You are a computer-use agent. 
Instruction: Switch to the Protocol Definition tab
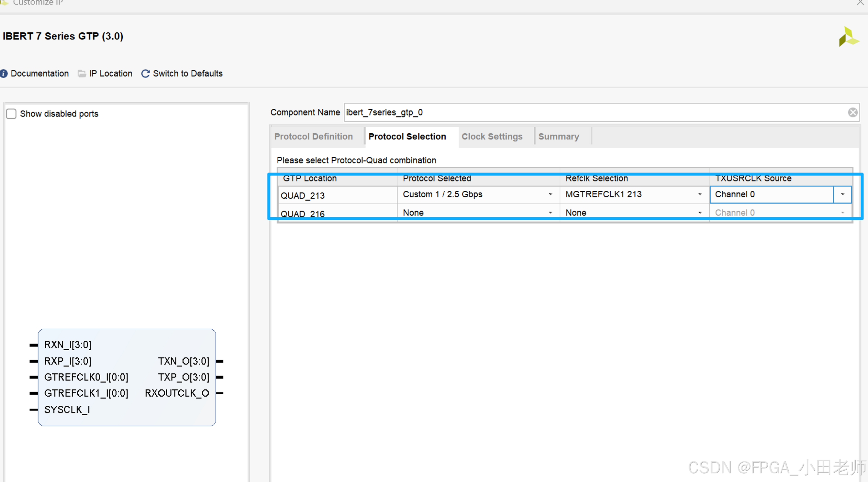pos(313,137)
